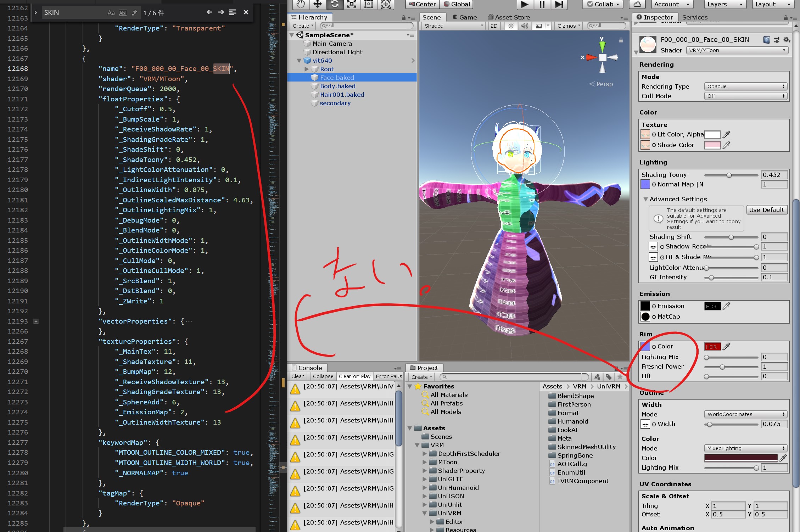The height and width of the screenshot is (532, 800).
Task: Expand Root under vit640 in Hierarchy
Action: [x=307, y=69]
